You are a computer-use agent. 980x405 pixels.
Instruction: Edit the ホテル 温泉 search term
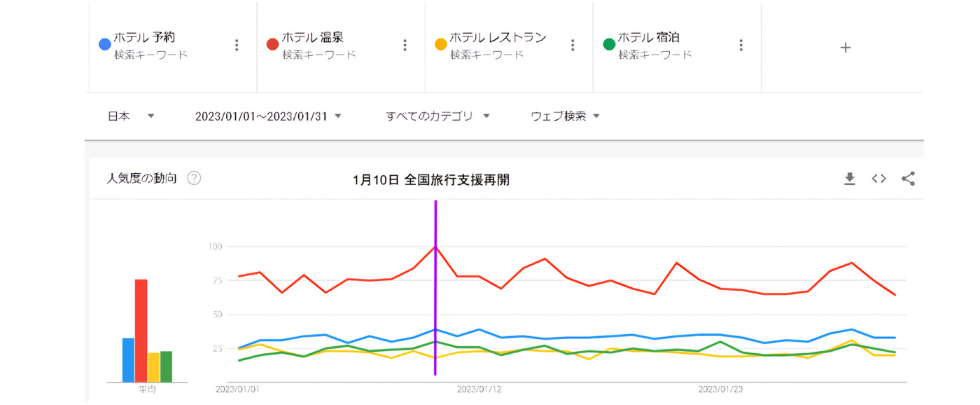pyautogui.click(x=312, y=38)
